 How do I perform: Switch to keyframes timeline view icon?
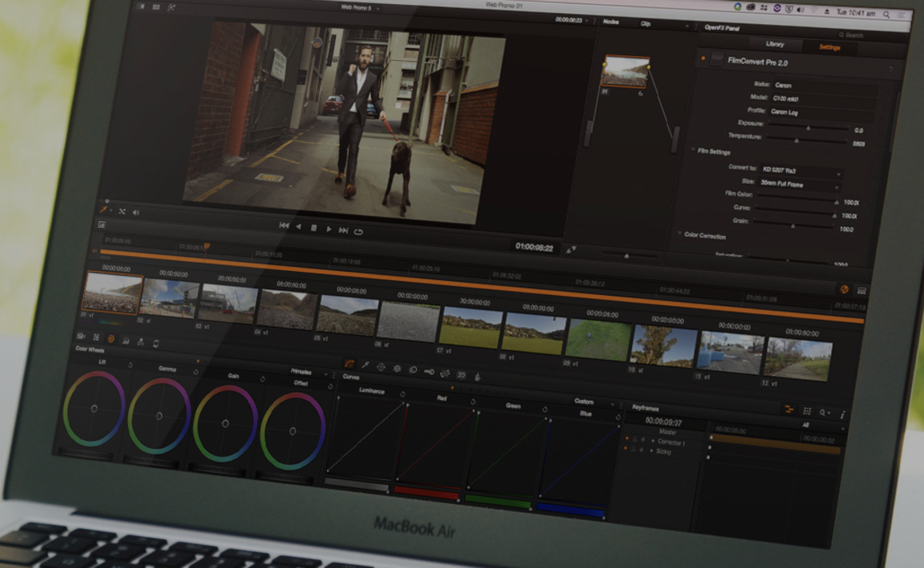tap(789, 409)
